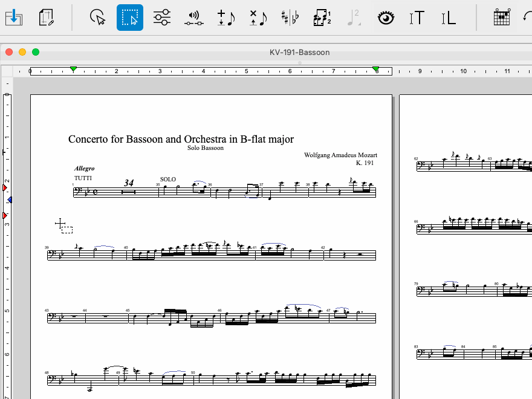Click the 34-bar multirest
Viewport: 532px width, 399px height.
[129, 192]
